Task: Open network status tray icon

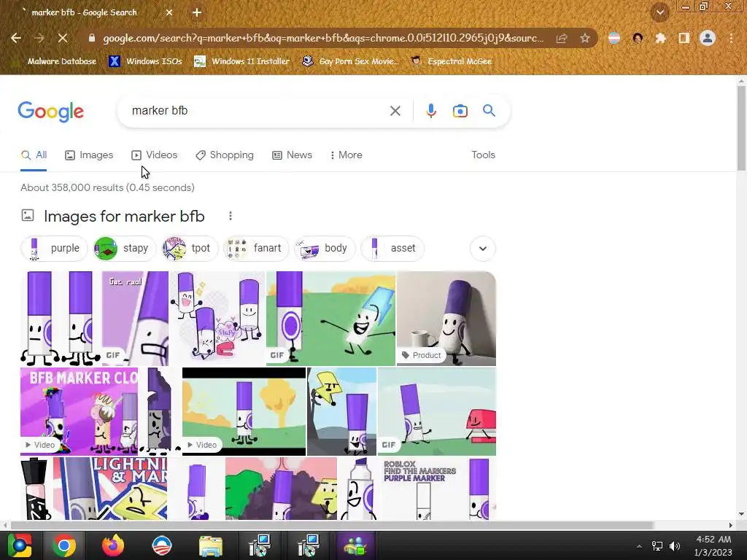Action: coord(657,545)
